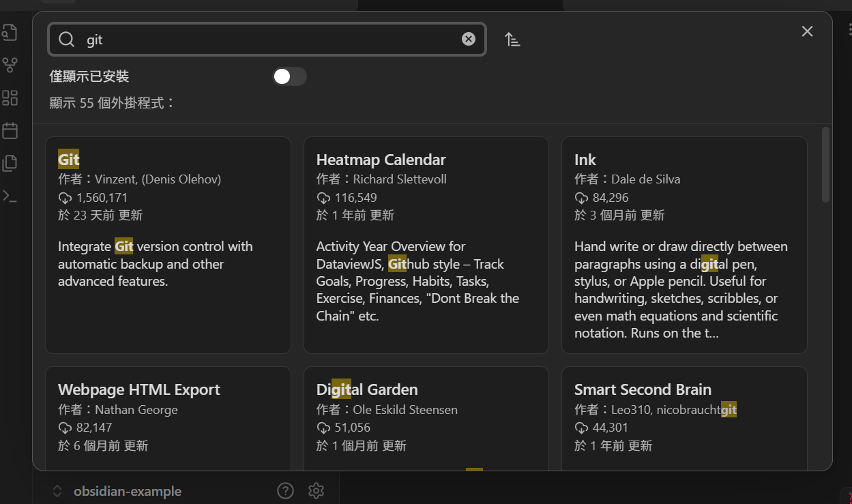Open the Ink plugin card
Viewport: 852px width, 504px height.
tap(684, 245)
